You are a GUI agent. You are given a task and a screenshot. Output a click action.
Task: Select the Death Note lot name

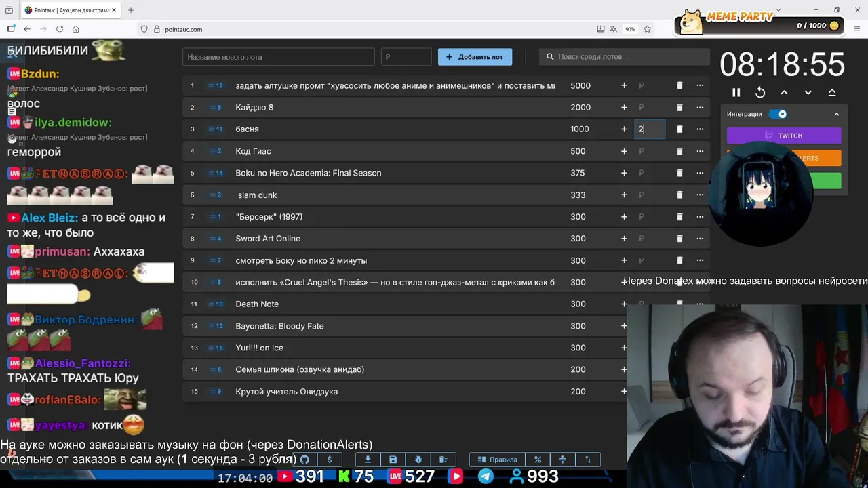click(257, 304)
